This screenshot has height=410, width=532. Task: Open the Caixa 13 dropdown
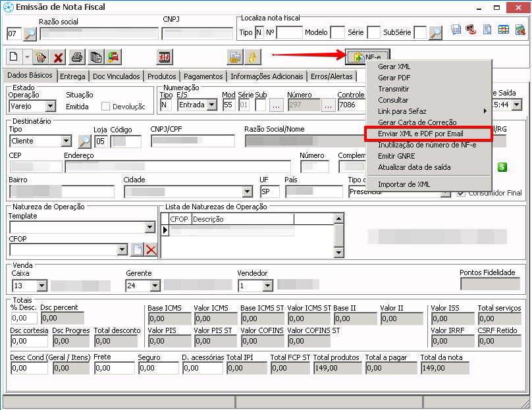click(41, 286)
